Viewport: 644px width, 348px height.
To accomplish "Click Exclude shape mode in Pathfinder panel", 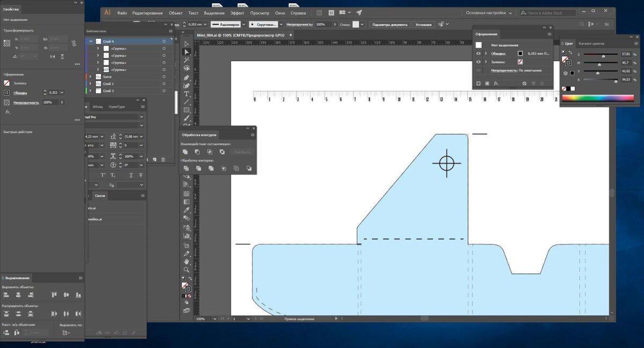I will click(x=222, y=152).
